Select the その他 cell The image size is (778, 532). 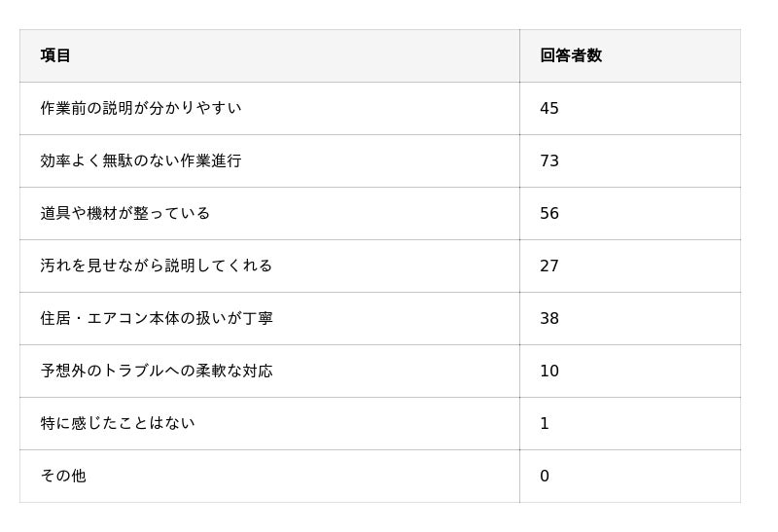pos(63,476)
